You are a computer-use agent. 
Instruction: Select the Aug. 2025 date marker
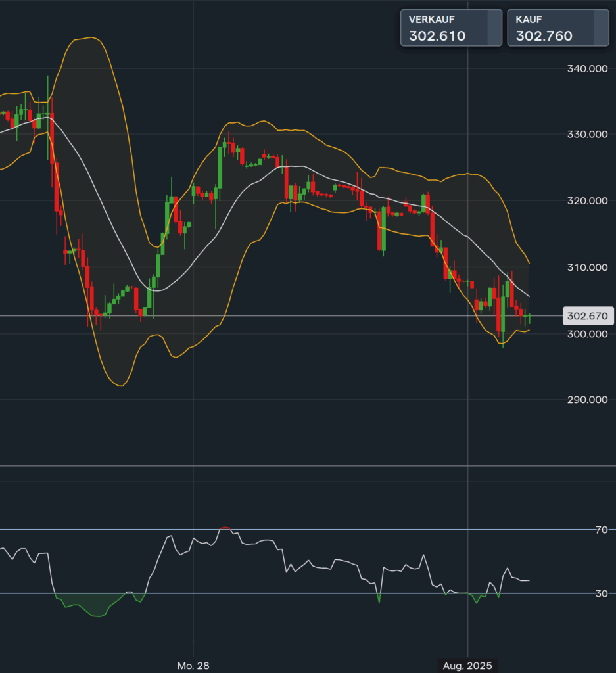467,666
